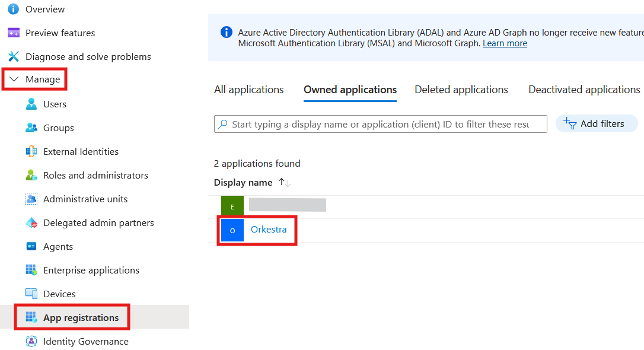
Task: Click the Users person icon
Action: click(x=31, y=104)
